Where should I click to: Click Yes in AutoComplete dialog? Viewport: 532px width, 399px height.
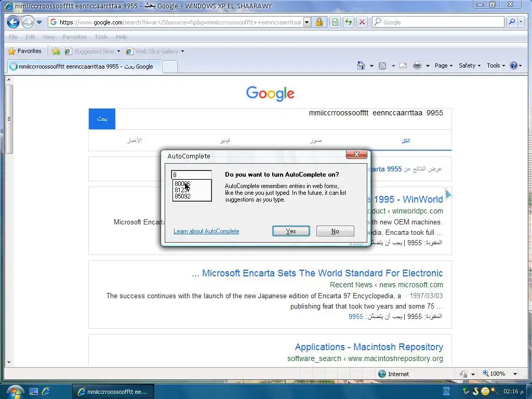point(291,231)
